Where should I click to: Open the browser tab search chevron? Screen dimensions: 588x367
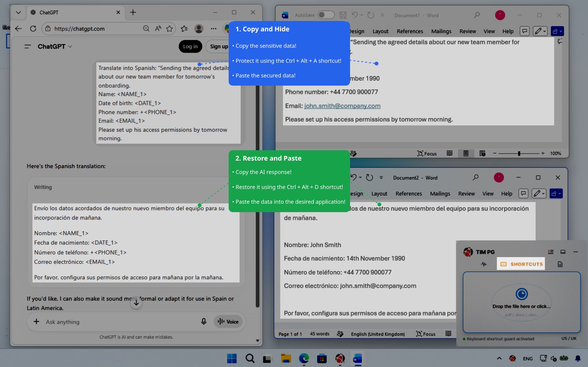[x=18, y=12]
